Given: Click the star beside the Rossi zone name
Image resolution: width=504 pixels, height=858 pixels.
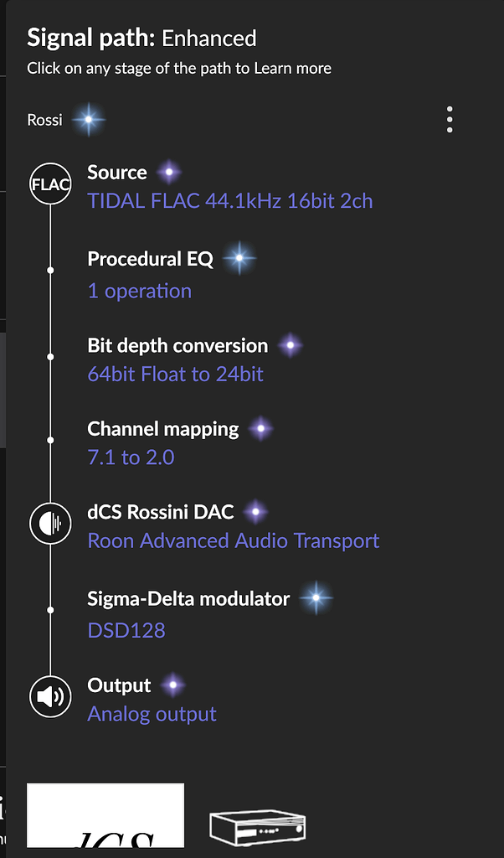Looking at the screenshot, I should coord(89,119).
